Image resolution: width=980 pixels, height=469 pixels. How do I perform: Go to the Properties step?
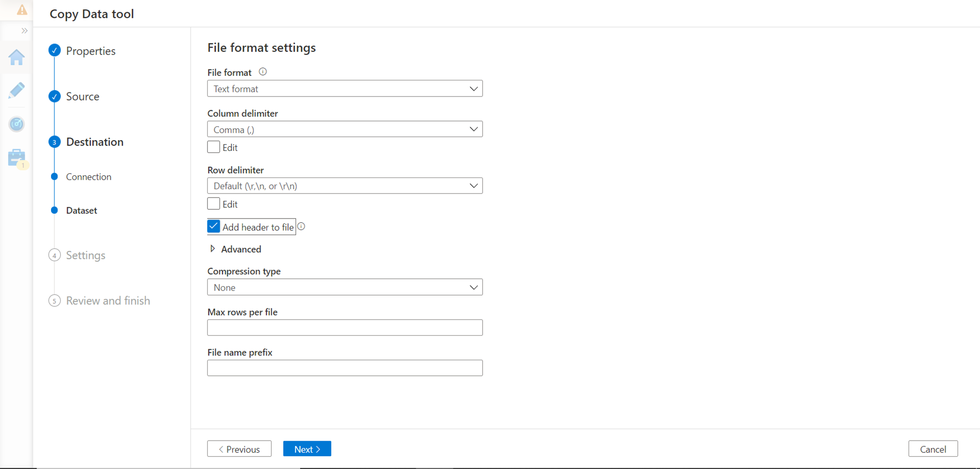pos(91,51)
